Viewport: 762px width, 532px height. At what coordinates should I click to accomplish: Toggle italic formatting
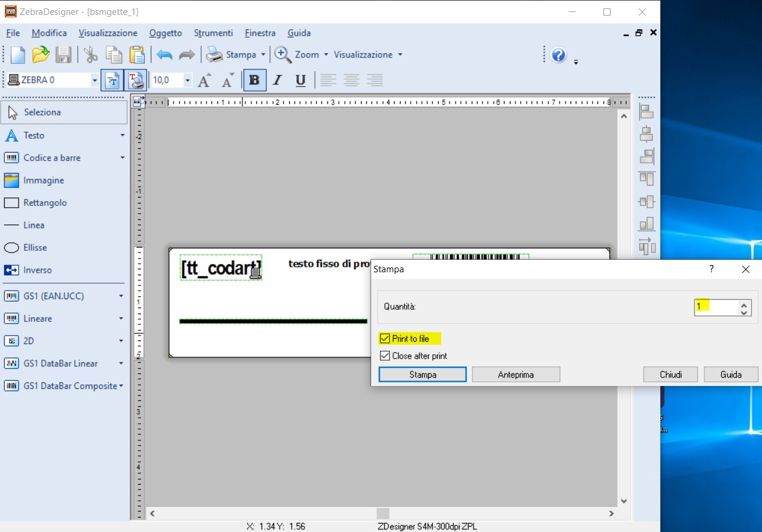pyautogui.click(x=277, y=80)
